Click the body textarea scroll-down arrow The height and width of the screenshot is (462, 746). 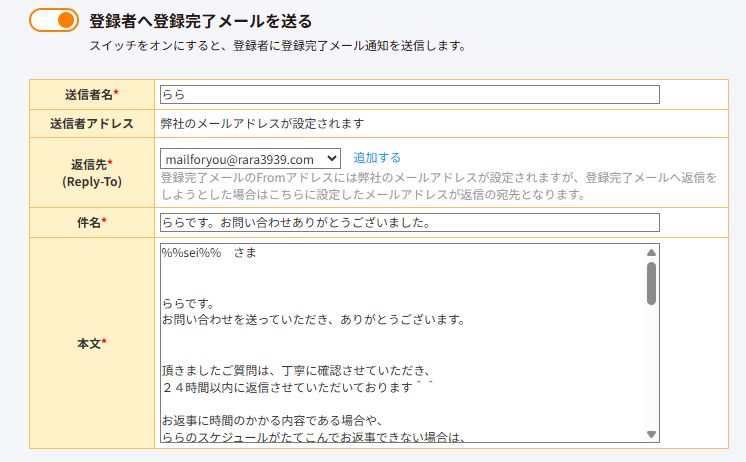[651, 434]
